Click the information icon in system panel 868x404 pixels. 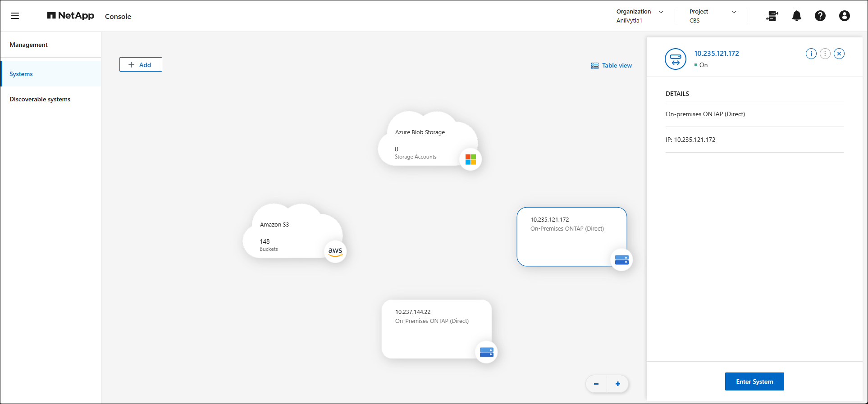click(811, 54)
